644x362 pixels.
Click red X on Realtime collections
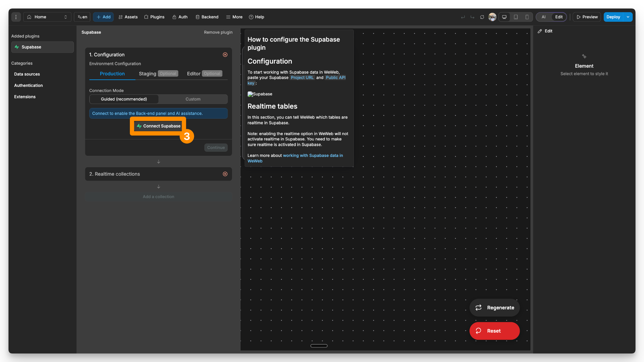225,174
